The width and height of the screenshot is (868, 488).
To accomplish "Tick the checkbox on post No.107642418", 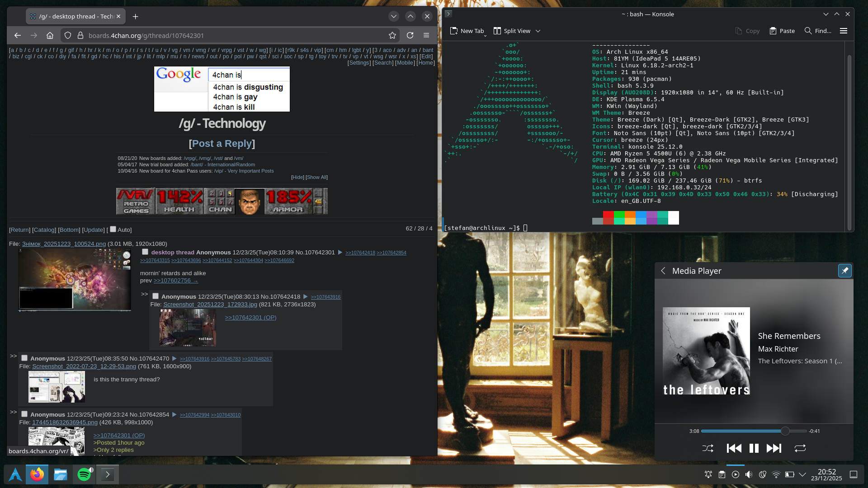I will 156,296.
